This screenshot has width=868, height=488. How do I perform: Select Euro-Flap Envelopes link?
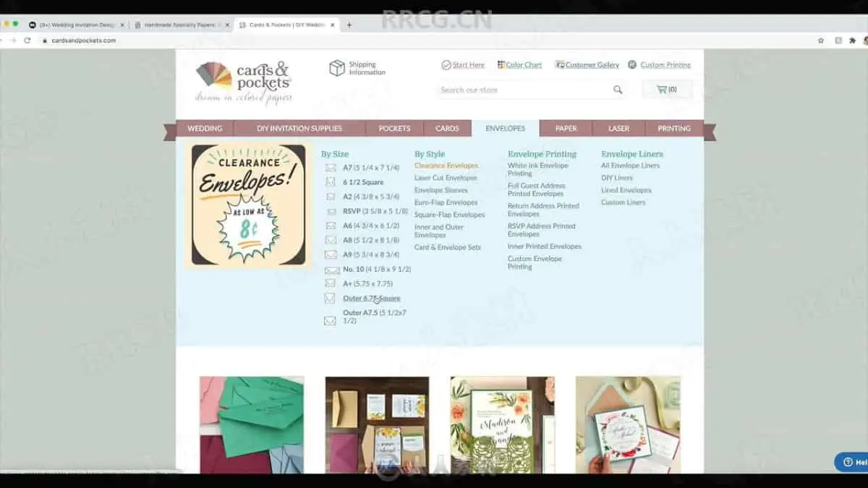[446, 202]
